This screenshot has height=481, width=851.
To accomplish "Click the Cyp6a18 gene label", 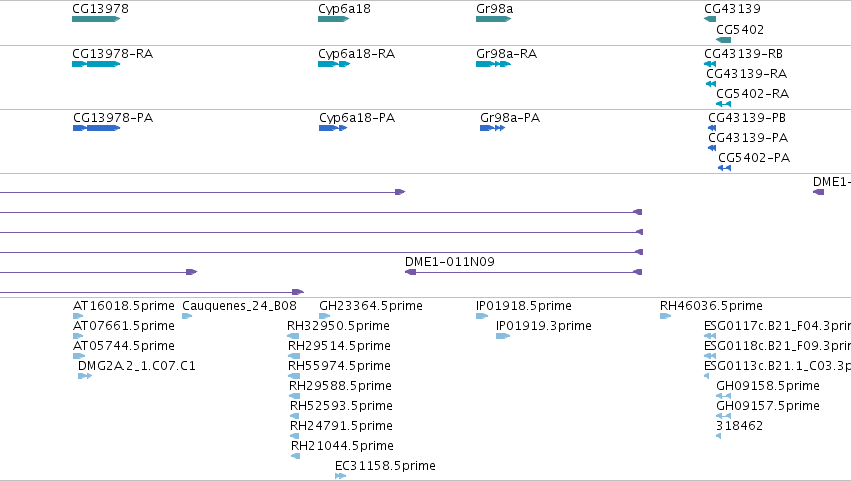I will click(344, 9).
